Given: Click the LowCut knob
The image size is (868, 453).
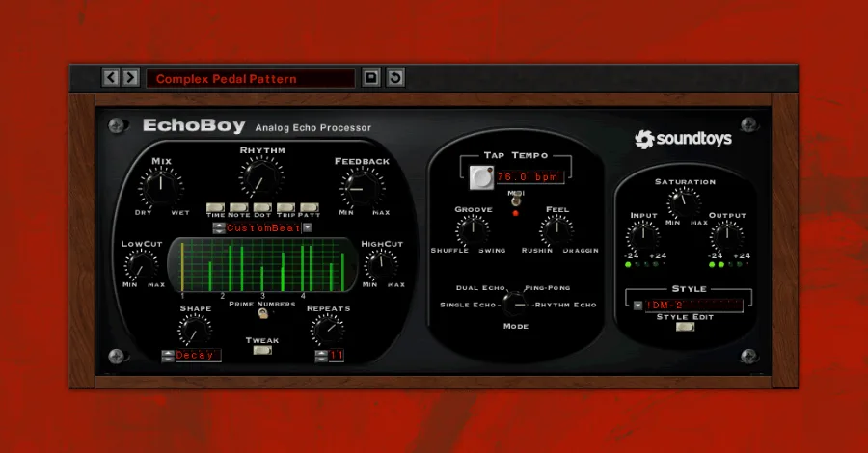Looking at the screenshot, I should click(x=140, y=265).
